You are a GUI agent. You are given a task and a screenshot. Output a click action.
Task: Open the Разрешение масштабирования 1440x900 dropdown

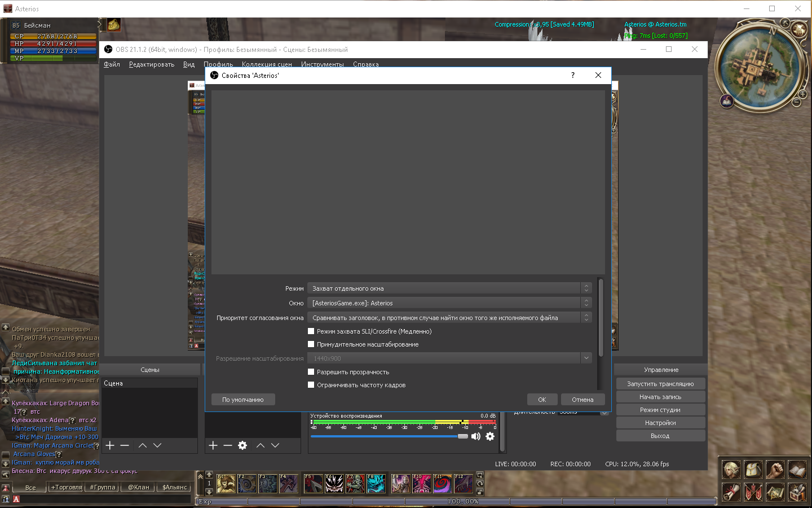coord(449,358)
